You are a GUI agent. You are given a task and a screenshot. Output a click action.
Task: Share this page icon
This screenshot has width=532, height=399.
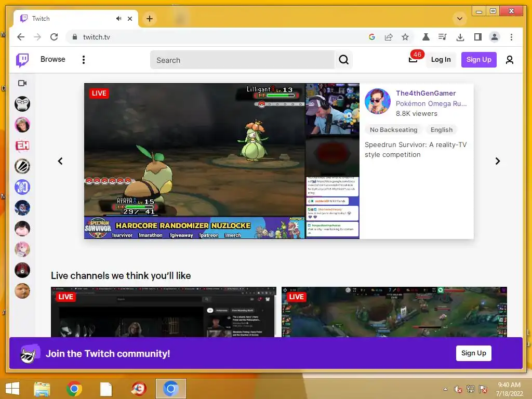(389, 37)
